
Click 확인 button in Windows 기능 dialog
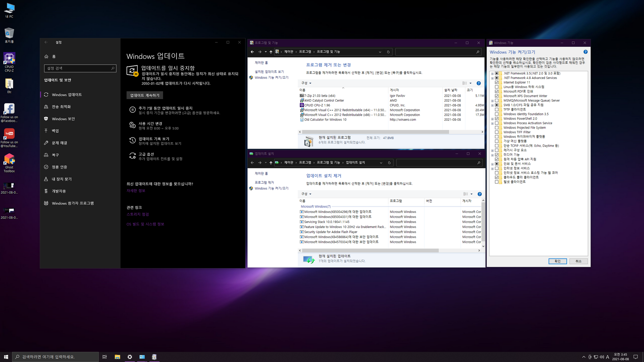pos(557,261)
